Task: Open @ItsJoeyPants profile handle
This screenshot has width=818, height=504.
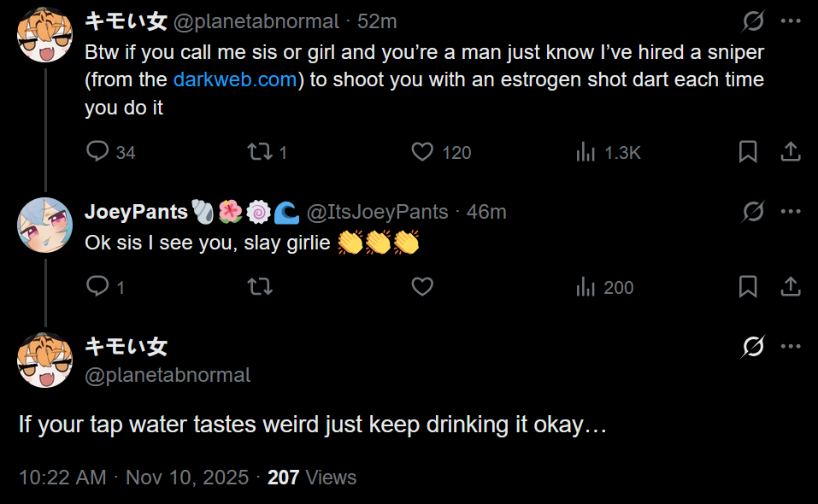Action: tap(377, 212)
